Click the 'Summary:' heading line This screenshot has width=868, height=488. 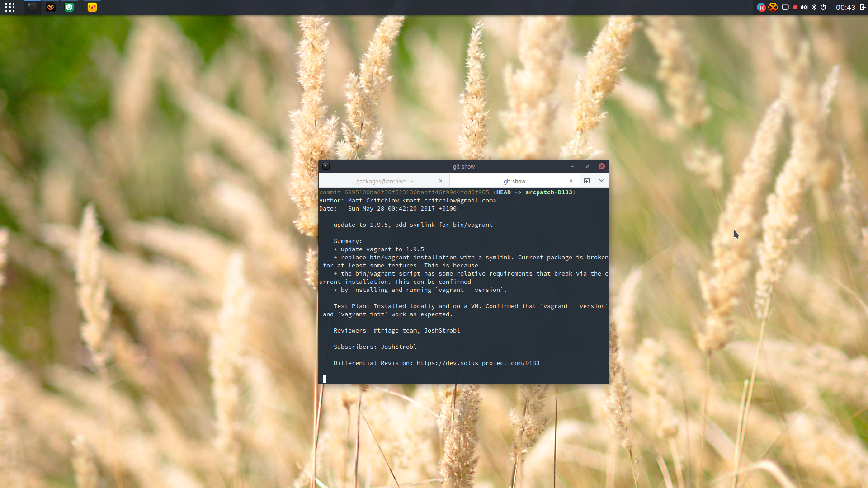348,241
